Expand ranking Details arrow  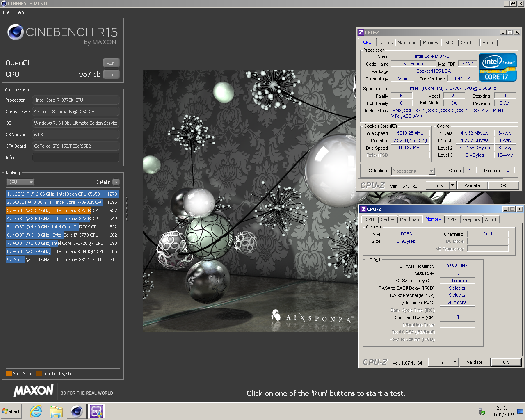(116, 182)
